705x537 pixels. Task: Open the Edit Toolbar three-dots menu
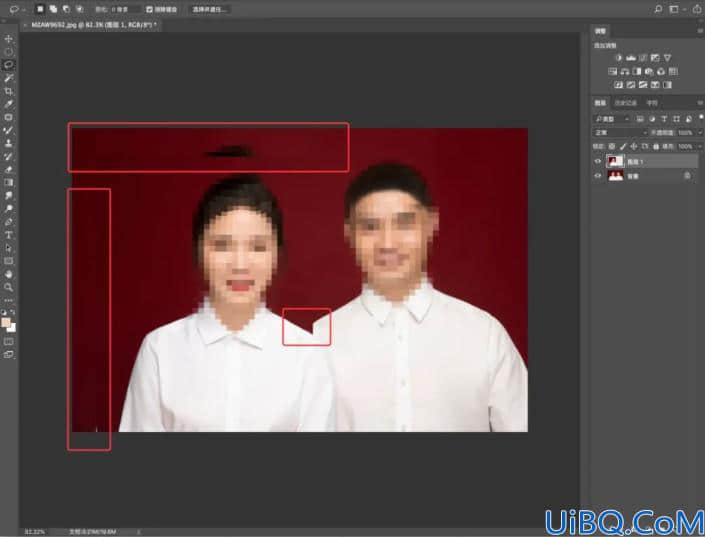pyautogui.click(x=9, y=300)
